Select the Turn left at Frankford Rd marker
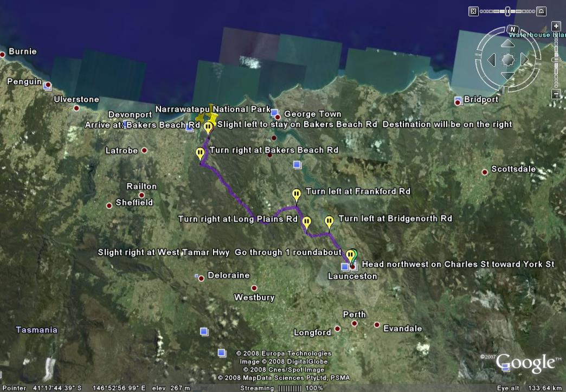 296,194
